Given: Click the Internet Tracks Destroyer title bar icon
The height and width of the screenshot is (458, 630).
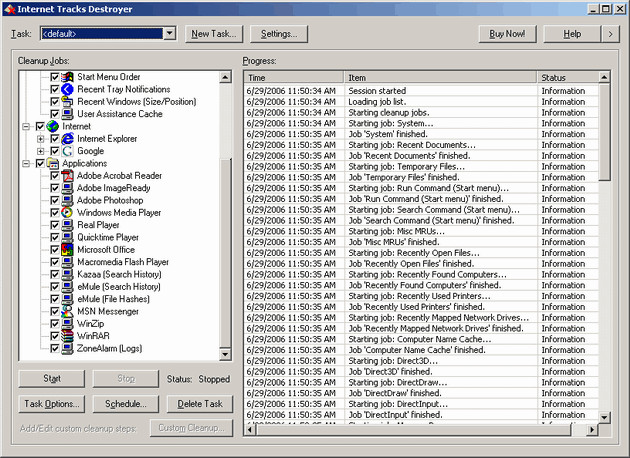Looking at the screenshot, I should 10,9.
